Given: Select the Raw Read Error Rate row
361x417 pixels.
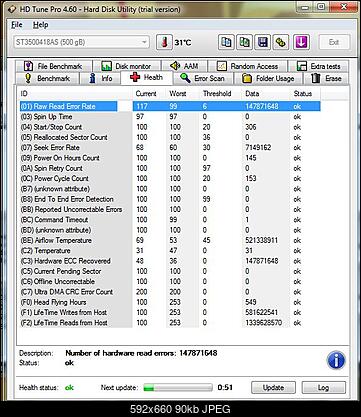Looking at the screenshot, I should tap(170, 106).
